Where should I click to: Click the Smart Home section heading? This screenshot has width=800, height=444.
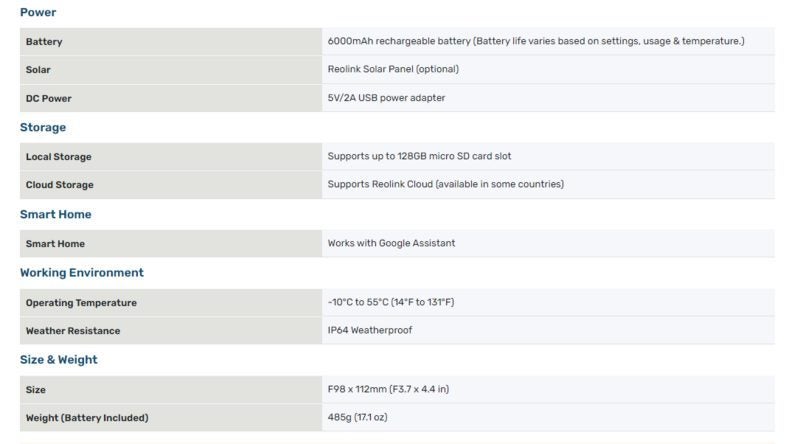click(x=56, y=214)
